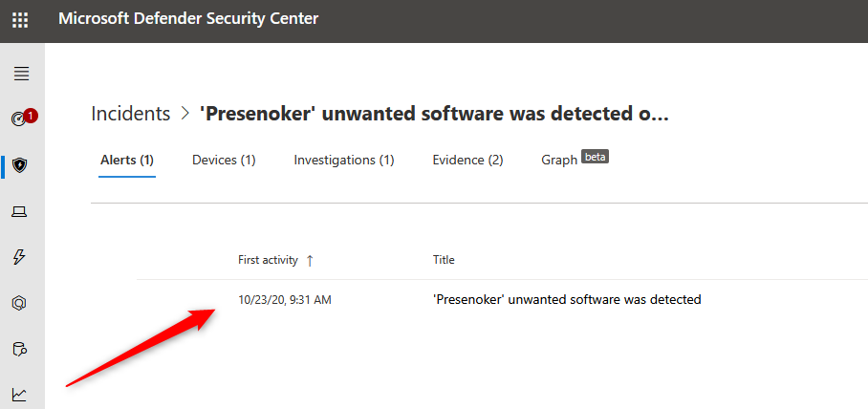Open the 'Presenoker' unwanted software alert title
This screenshot has height=409, width=868.
567,300
